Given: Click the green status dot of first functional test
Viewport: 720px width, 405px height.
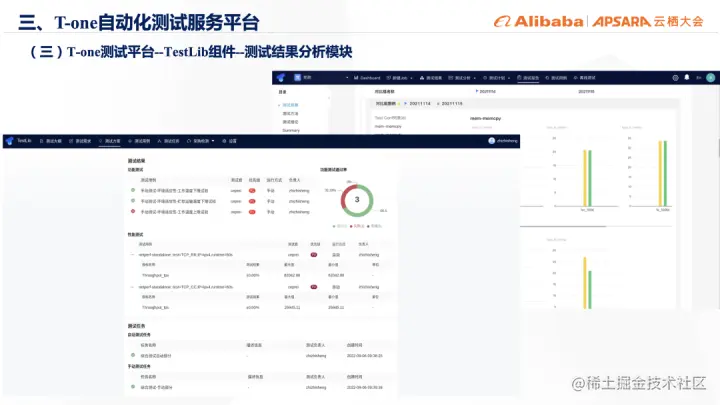Looking at the screenshot, I should (133, 190).
